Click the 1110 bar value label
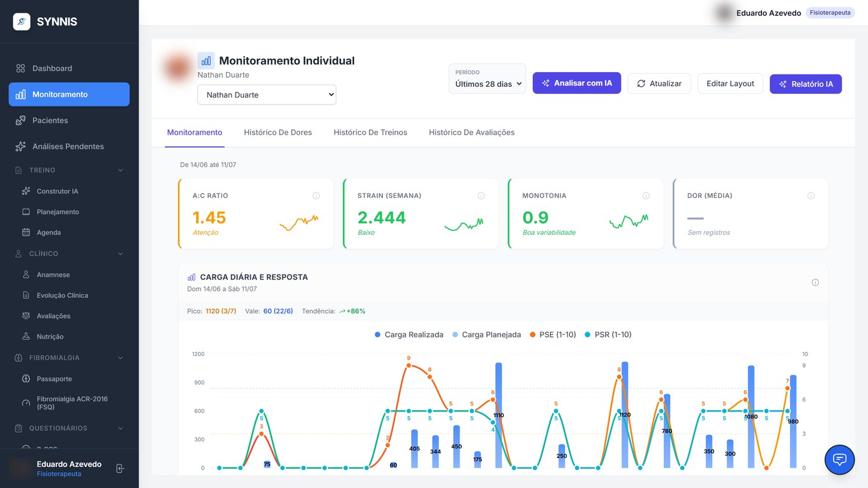 click(498, 415)
